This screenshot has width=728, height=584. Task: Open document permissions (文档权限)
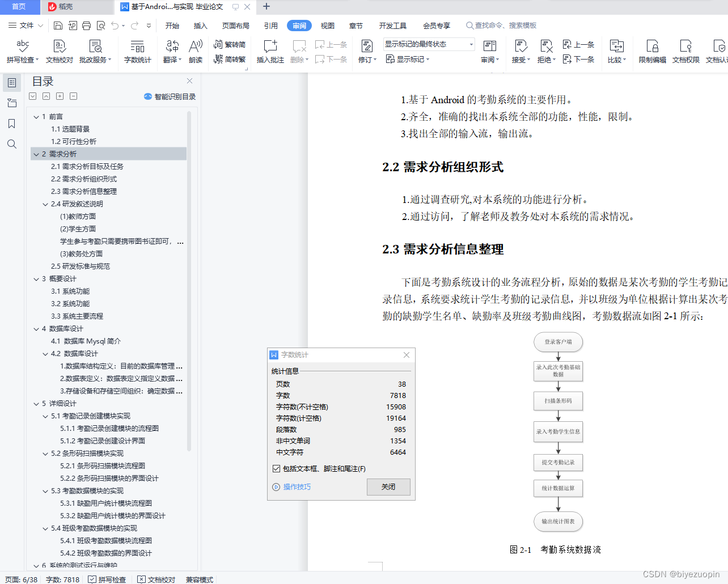[x=686, y=51]
